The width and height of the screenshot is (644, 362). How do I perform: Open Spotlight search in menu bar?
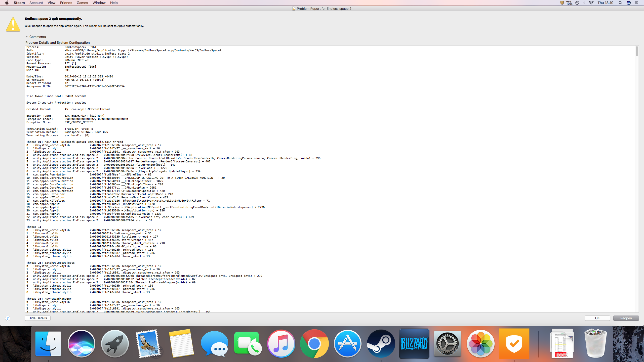pyautogui.click(x=620, y=3)
